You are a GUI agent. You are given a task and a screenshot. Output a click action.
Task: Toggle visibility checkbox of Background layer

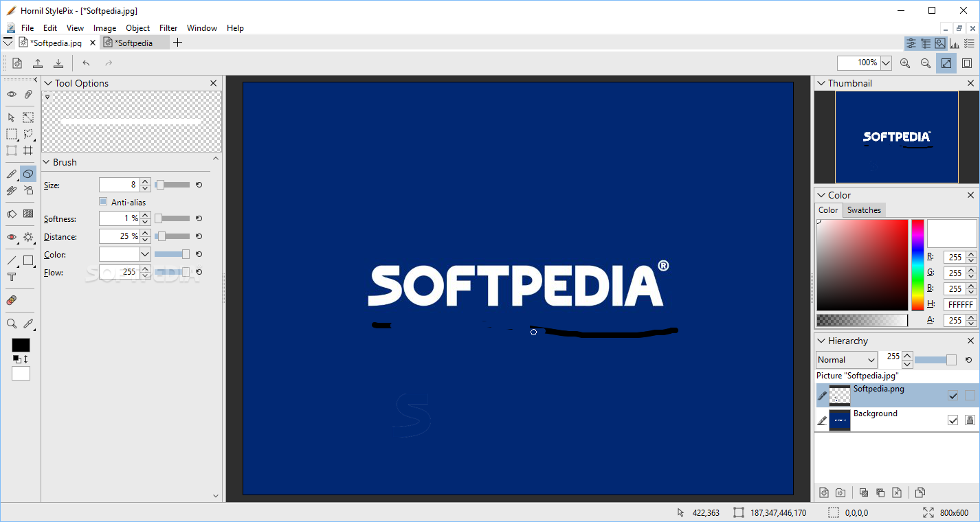pyautogui.click(x=953, y=420)
